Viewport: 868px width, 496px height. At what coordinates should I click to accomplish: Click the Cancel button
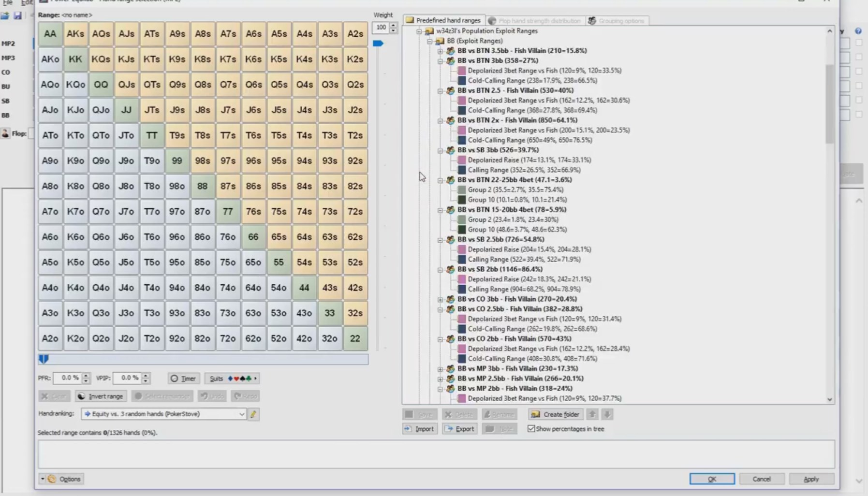pyautogui.click(x=762, y=479)
